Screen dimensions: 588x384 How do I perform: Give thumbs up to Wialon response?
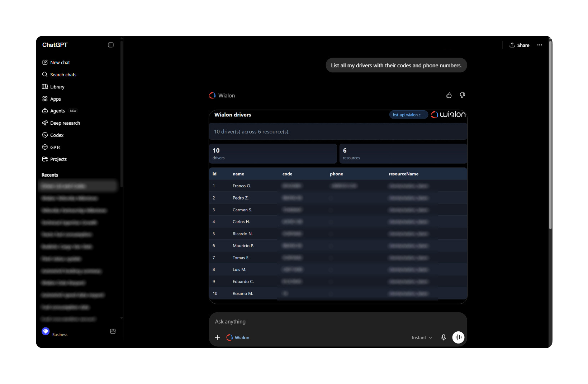(449, 95)
